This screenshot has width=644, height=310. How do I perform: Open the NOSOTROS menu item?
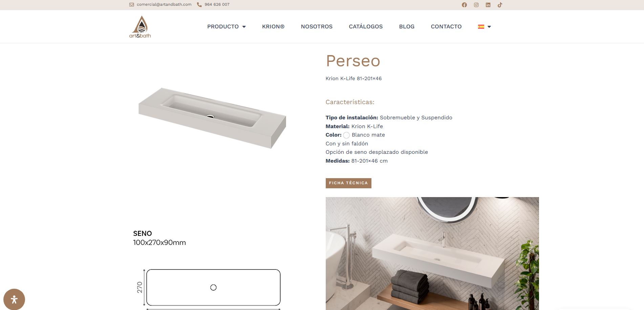pos(317,27)
